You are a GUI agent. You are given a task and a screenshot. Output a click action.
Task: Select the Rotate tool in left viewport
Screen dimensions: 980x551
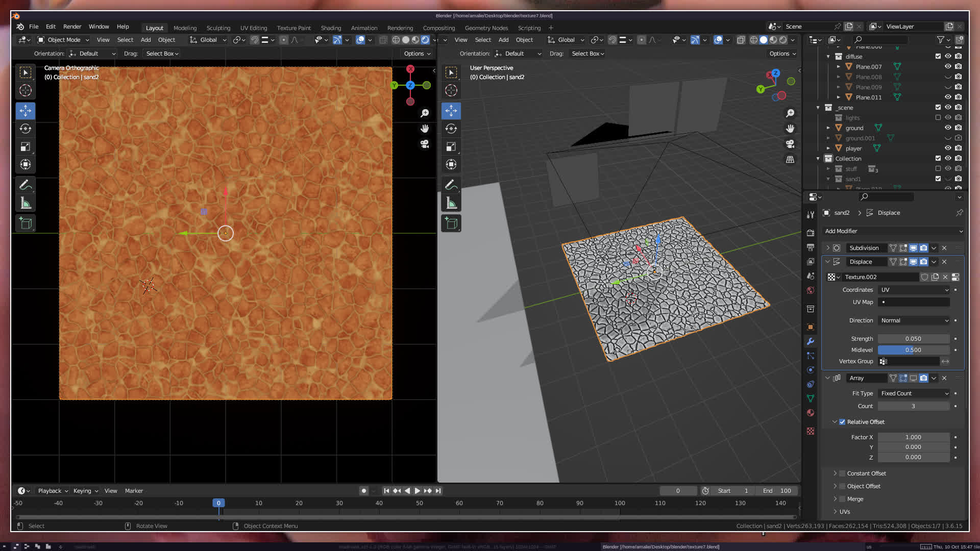(26, 129)
